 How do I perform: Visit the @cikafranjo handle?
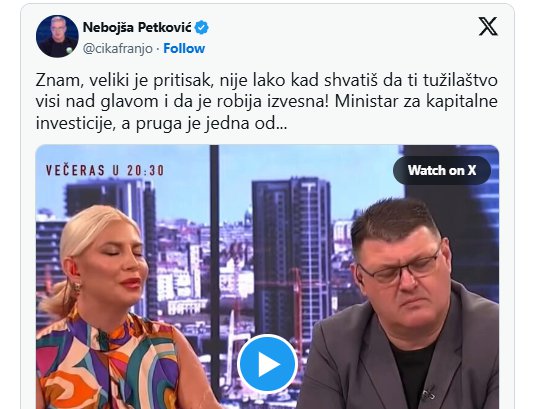pyautogui.click(x=118, y=48)
